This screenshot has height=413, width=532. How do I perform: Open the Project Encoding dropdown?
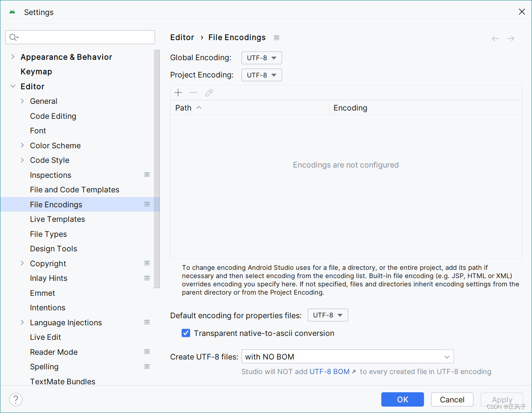click(x=261, y=75)
